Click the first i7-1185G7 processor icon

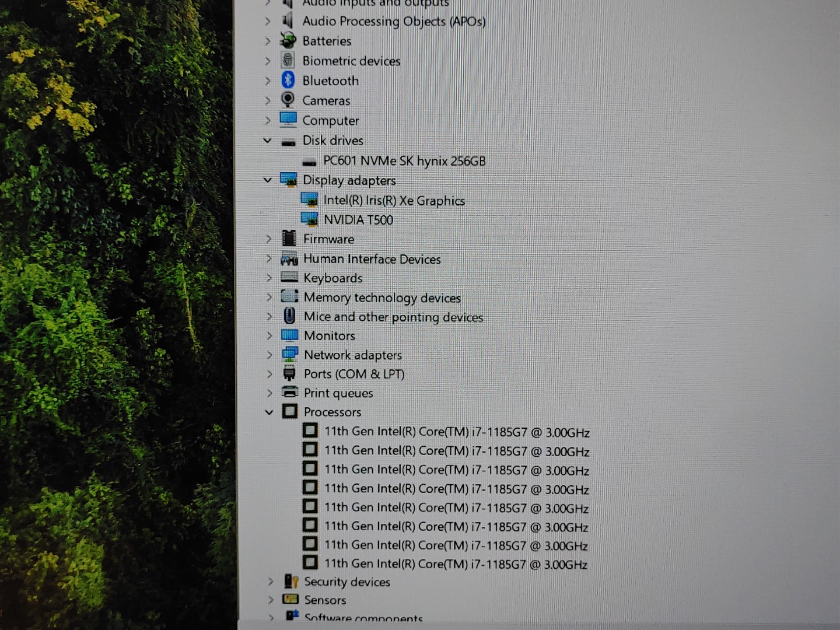(x=310, y=431)
